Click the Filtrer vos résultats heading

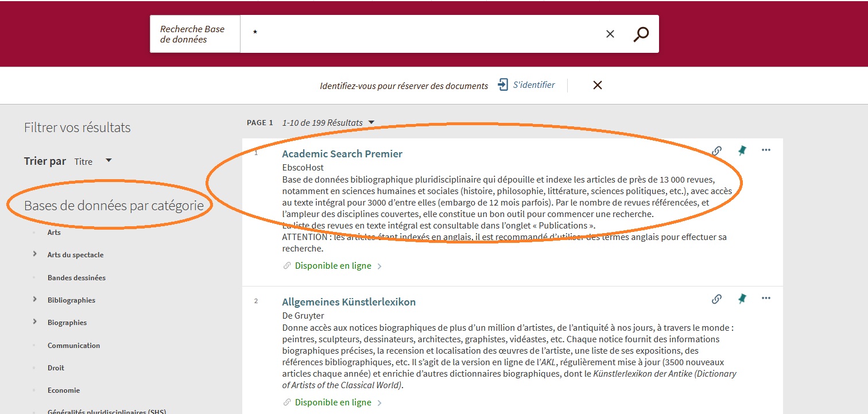pyautogui.click(x=77, y=127)
